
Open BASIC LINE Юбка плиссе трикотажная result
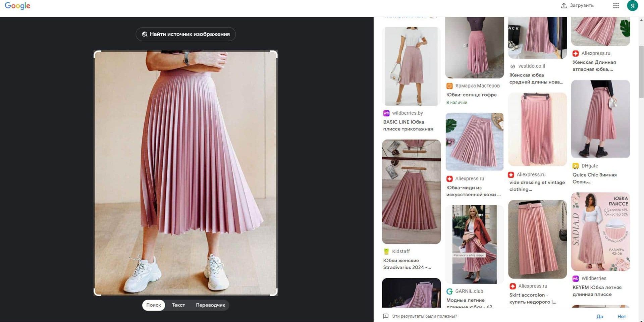click(x=408, y=125)
